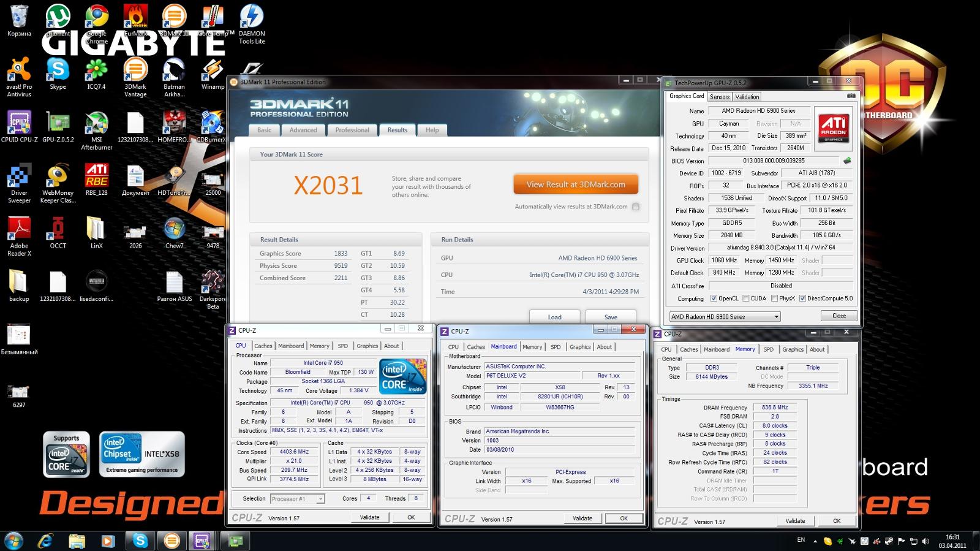
Task: Open the Chew7 desktop icon
Action: pyautogui.click(x=174, y=233)
